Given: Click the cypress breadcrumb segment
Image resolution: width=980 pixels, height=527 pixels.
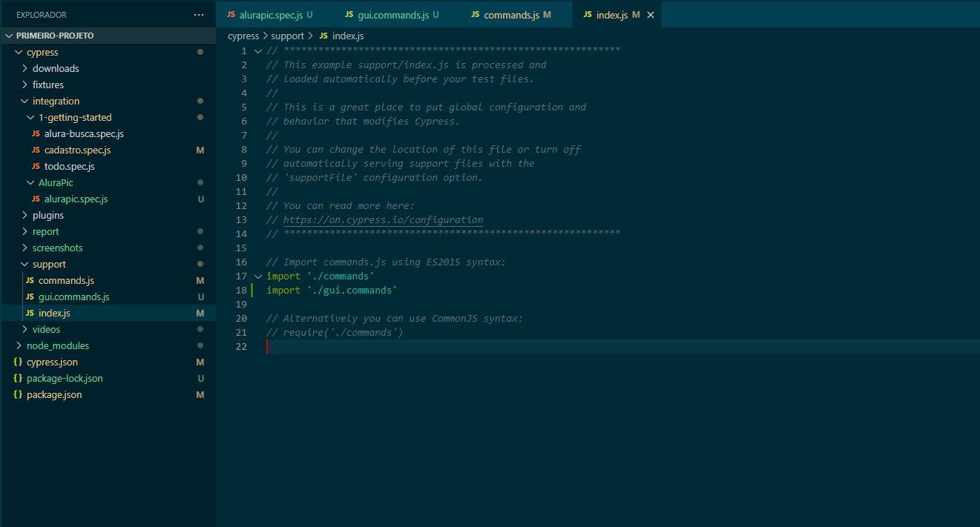Looking at the screenshot, I should click(243, 36).
